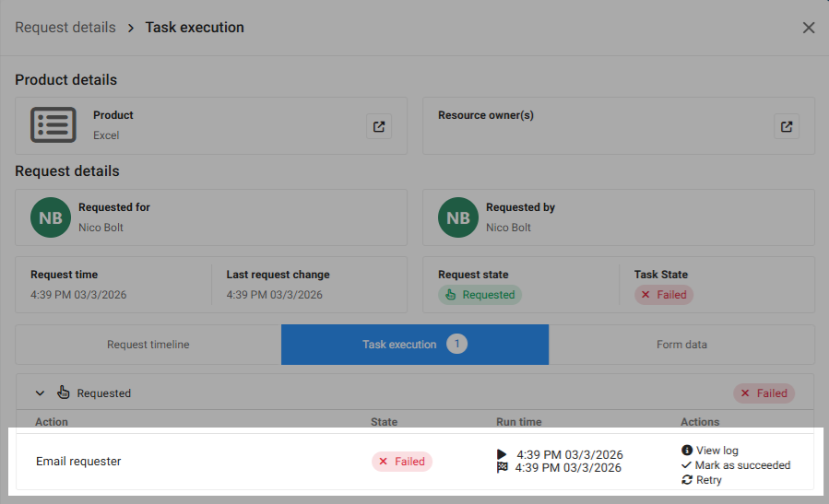The height and width of the screenshot is (504, 829).
Task: Go back to Request details breadcrumb
Action: 65,28
